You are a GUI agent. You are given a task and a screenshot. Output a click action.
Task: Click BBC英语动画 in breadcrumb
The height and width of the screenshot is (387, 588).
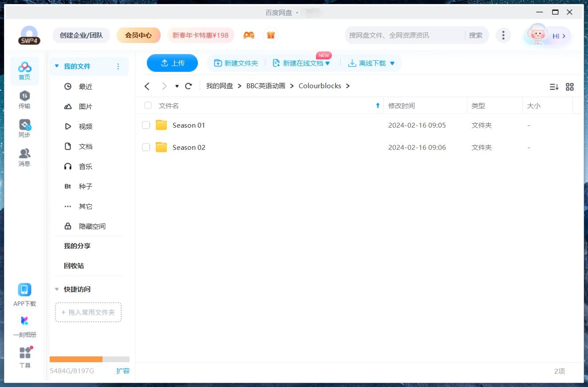pyautogui.click(x=266, y=86)
